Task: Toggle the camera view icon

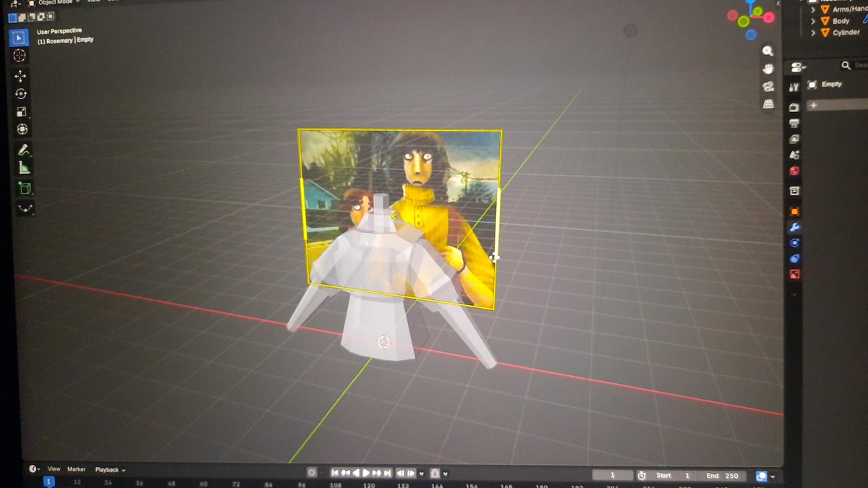Action: point(768,86)
